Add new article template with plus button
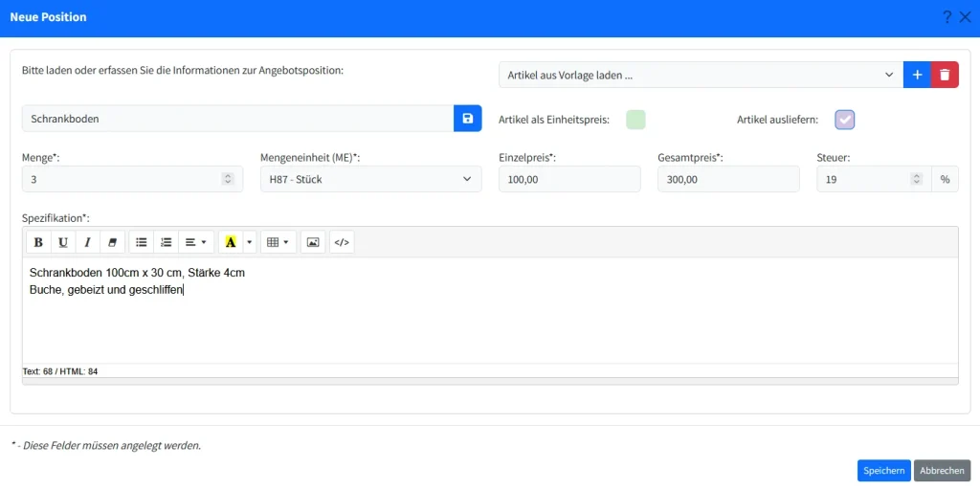Image resolution: width=980 pixels, height=490 pixels. coord(918,75)
